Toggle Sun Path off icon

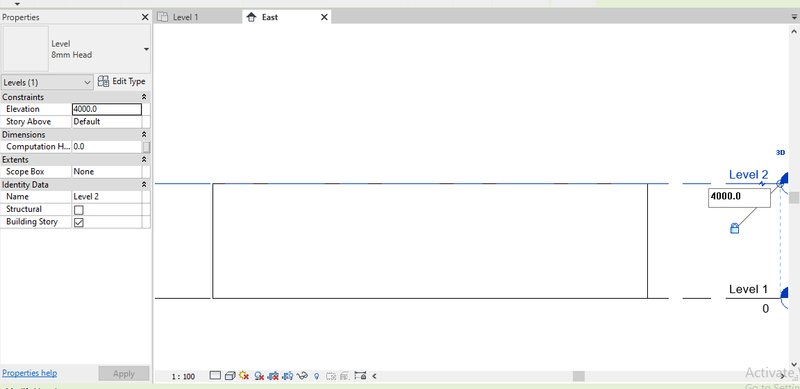pyautogui.click(x=244, y=375)
